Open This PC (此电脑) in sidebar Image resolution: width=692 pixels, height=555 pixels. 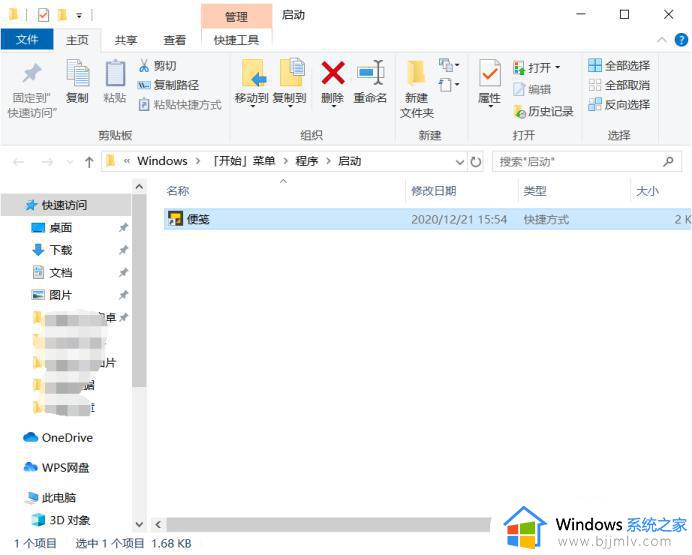pos(50,498)
